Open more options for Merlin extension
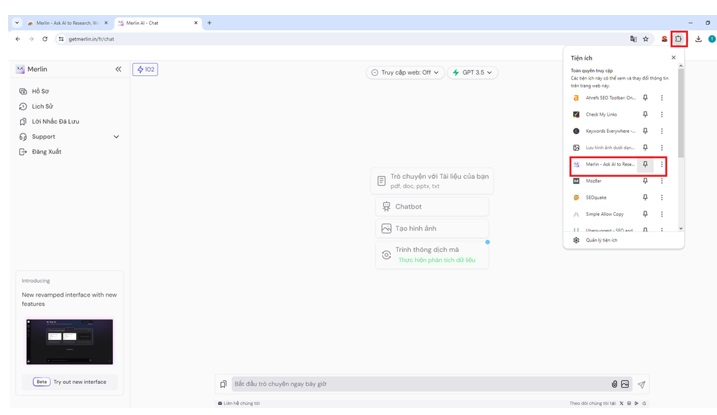 [x=661, y=164]
